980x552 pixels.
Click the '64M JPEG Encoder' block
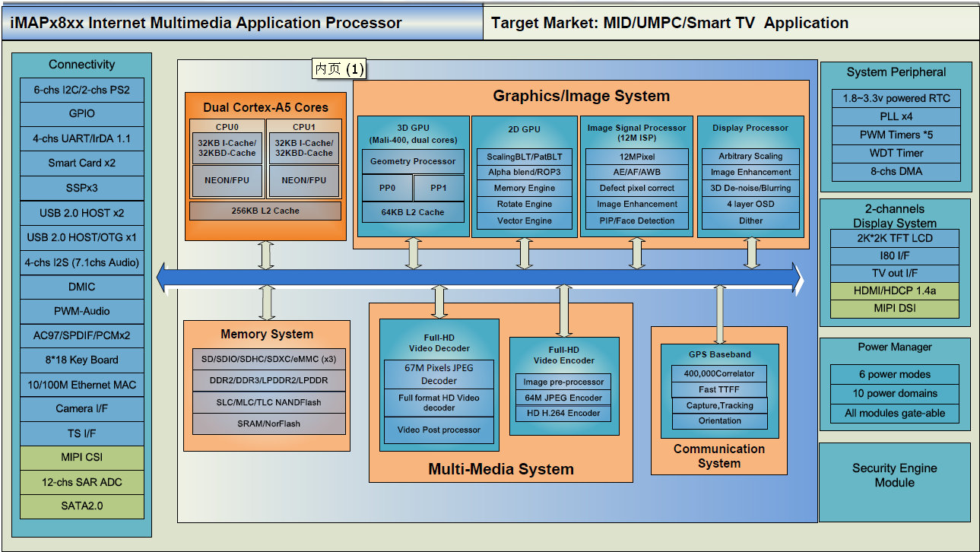coord(564,398)
